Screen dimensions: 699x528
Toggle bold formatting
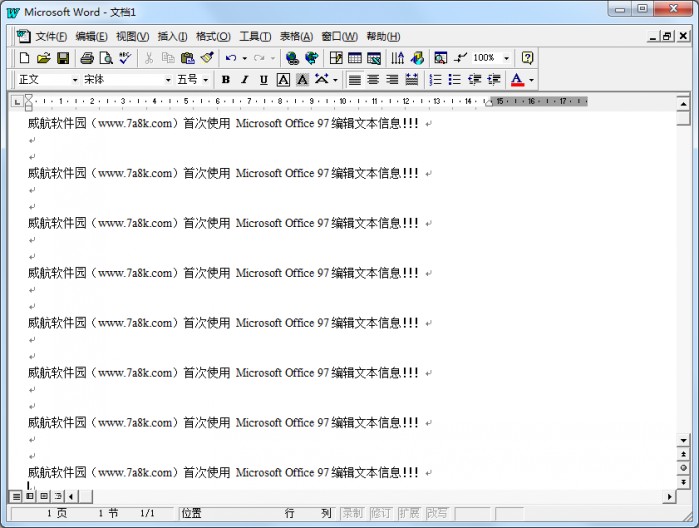[226, 80]
